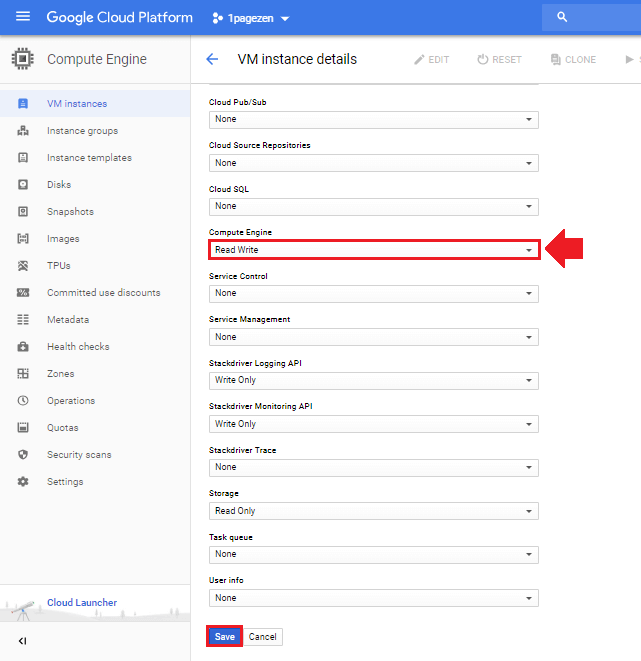Click the Compute Engine sidebar heading
Screen dimensions: 641x661
(97, 59)
